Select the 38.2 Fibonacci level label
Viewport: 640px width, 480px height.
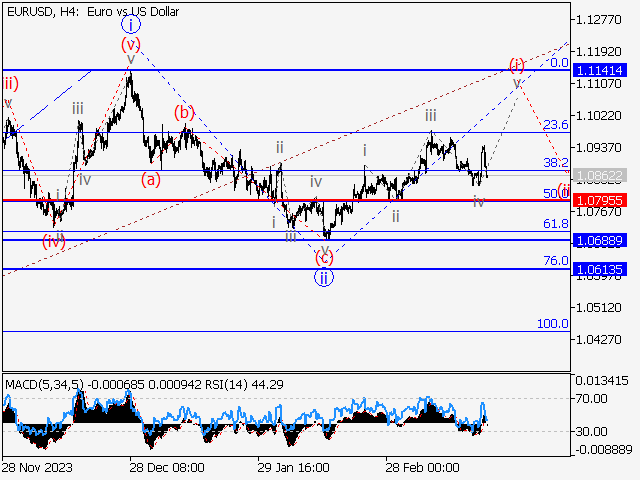556,162
